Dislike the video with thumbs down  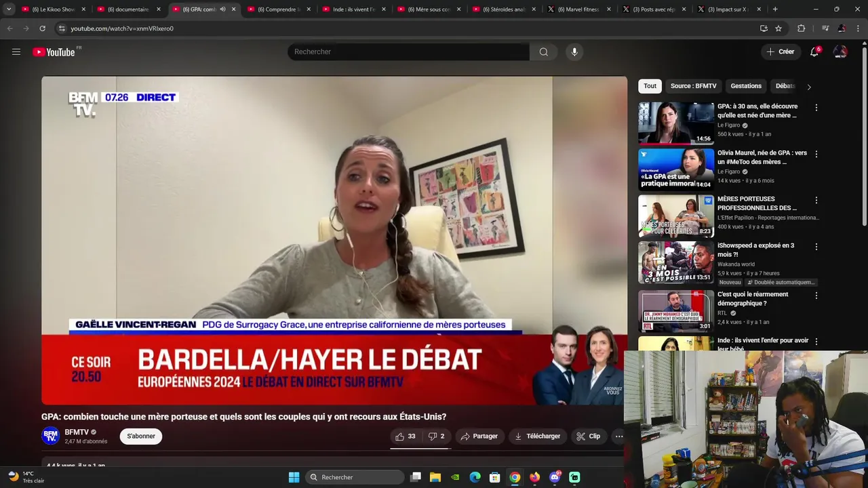[x=436, y=436]
